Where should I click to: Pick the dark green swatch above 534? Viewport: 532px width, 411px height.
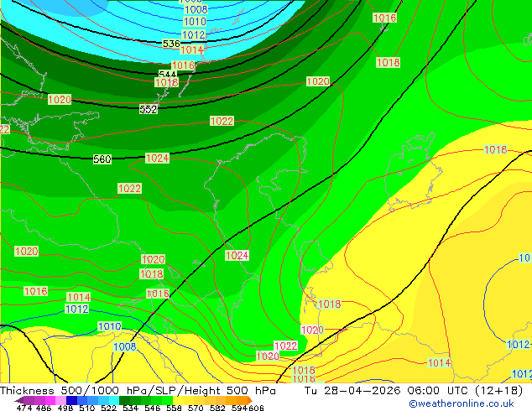124,400
